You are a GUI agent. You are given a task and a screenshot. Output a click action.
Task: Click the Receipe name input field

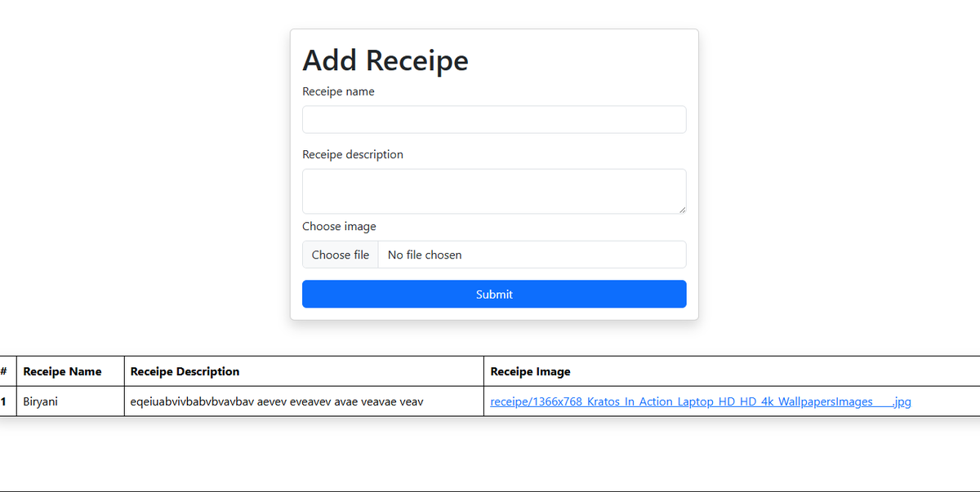[493, 119]
